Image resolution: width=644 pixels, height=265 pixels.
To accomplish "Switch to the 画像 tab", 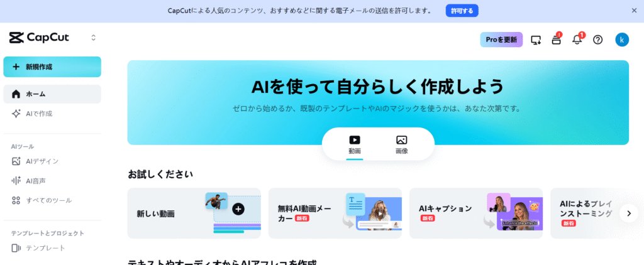I will [402, 145].
